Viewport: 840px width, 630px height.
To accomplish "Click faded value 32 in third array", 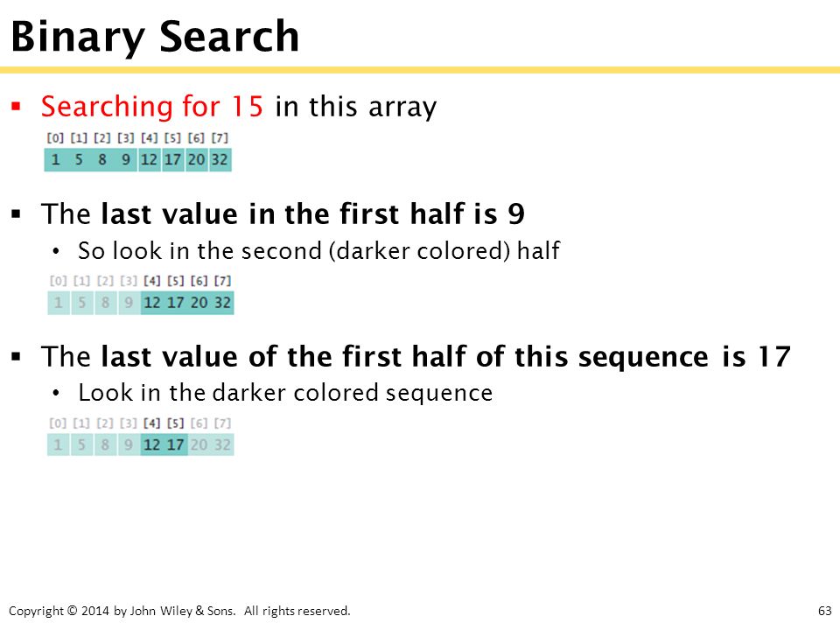I will 222,444.
